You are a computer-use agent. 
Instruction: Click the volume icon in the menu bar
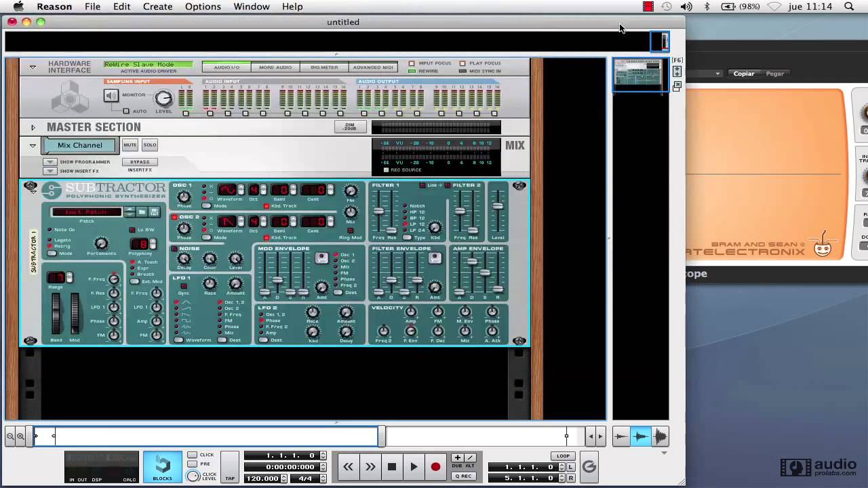click(x=686, y=7)
